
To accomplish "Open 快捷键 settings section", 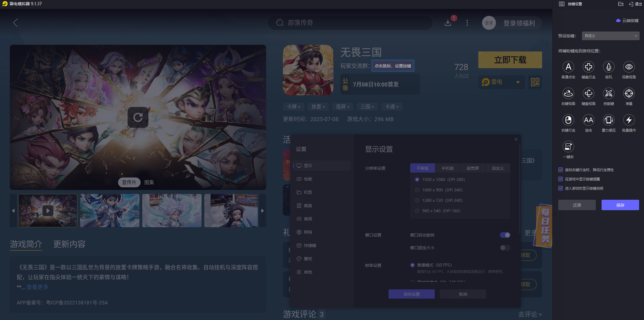I will (322, 245).
